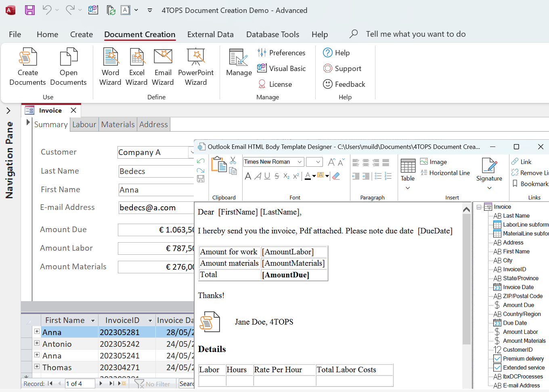Image resolution: width=549 pixels, height=392 pixels.
Task: Select the Labour tab on the Invoice form
Action: (84, 124)
